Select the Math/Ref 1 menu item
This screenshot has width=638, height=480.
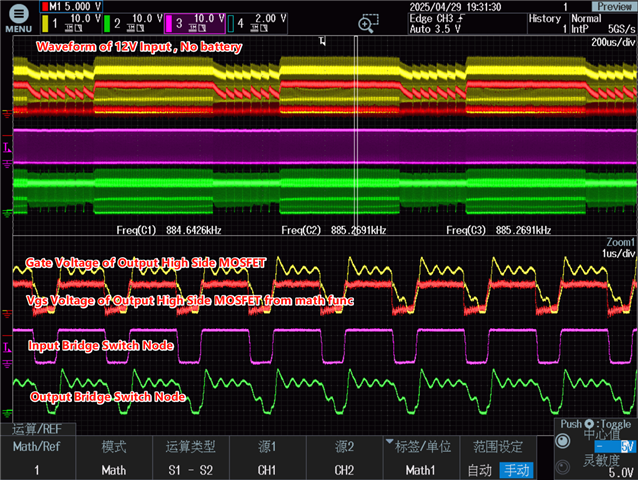pos(36,459)
